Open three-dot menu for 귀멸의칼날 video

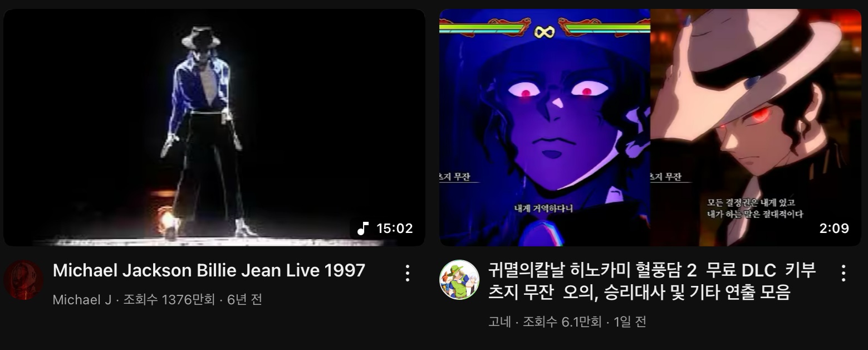[x=844, y=273]
